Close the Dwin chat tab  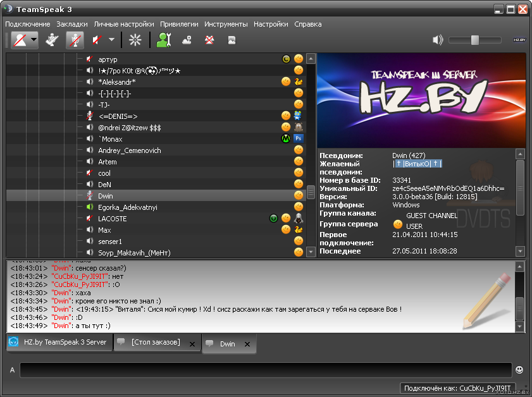247,344
